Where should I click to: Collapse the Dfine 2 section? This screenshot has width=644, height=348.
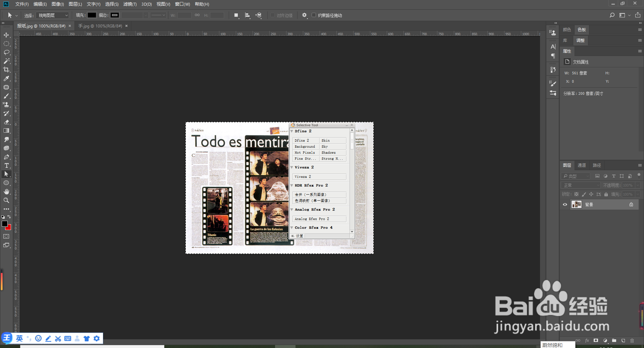point(292,131)
